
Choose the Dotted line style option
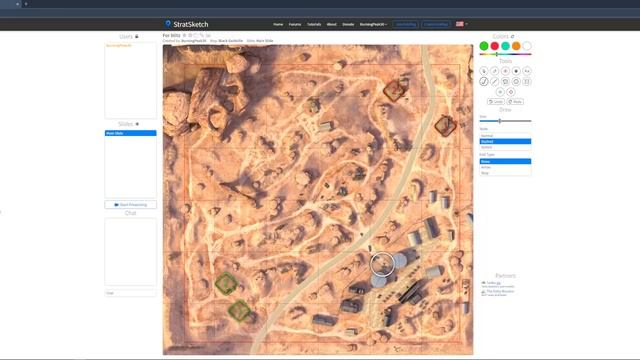(x=505, y=147)
